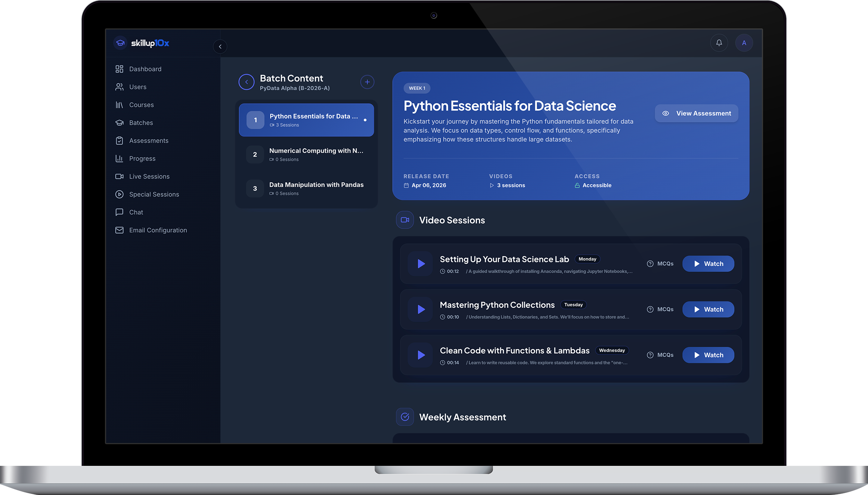Watch Setting Up Your Data Science Lab
Viewport: 868px width, 495px height.
[708, 264]
